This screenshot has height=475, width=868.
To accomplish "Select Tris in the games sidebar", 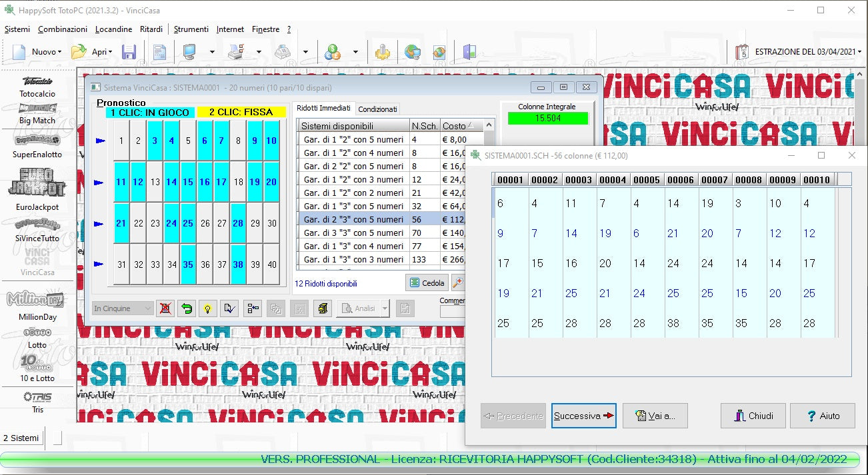I will click(37, 402).
